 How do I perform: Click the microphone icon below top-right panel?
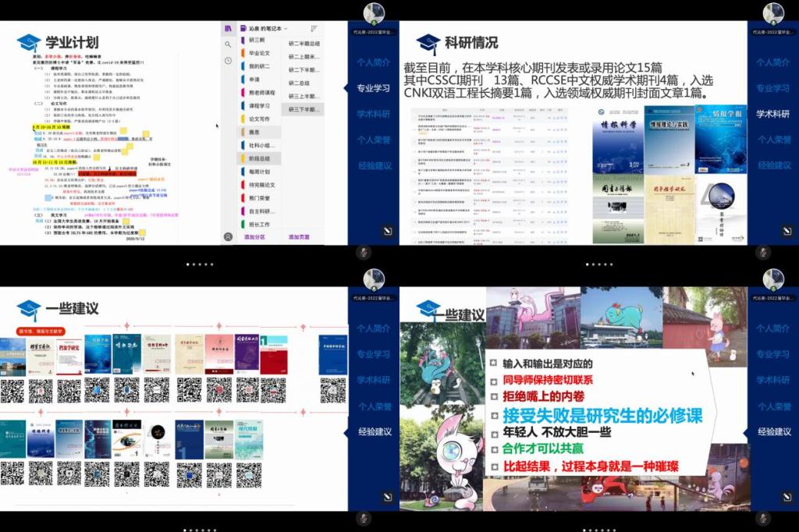(x=763, y=252)
